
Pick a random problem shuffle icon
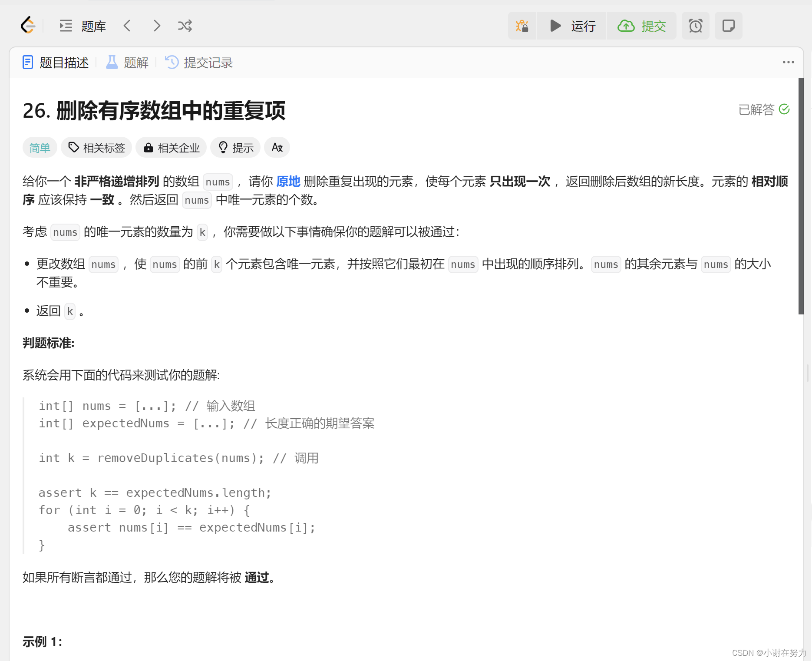[185, 26]
